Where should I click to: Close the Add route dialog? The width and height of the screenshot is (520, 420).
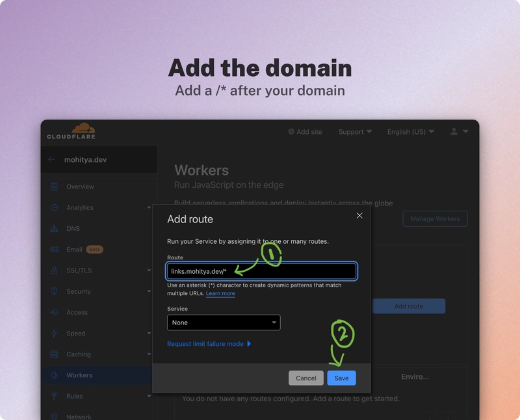click(x=359, y=216)
